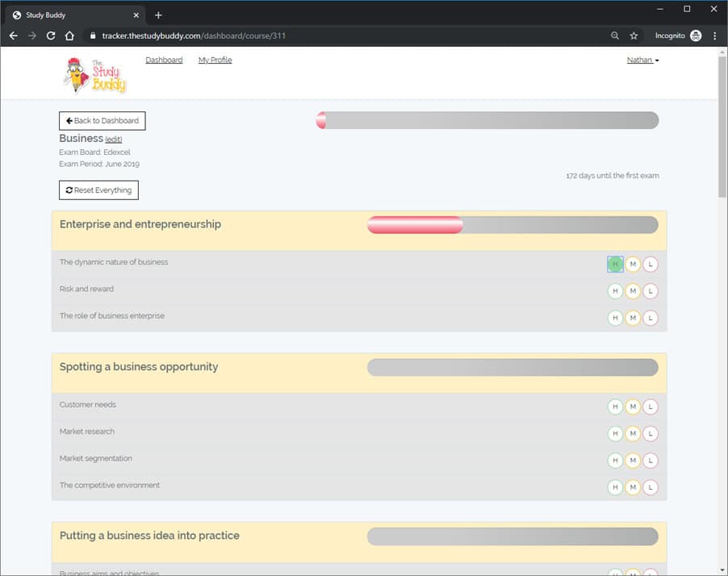Set 'Market research' confidence to L
This screenshot has height=576, width=728.
651,434
